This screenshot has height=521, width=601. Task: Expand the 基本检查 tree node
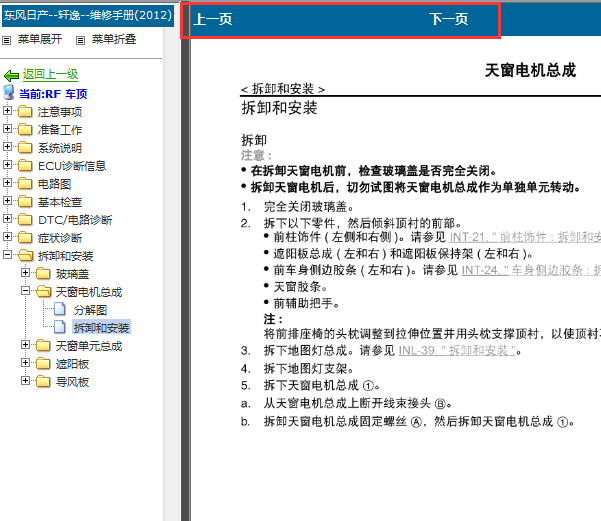coord(7,201)
